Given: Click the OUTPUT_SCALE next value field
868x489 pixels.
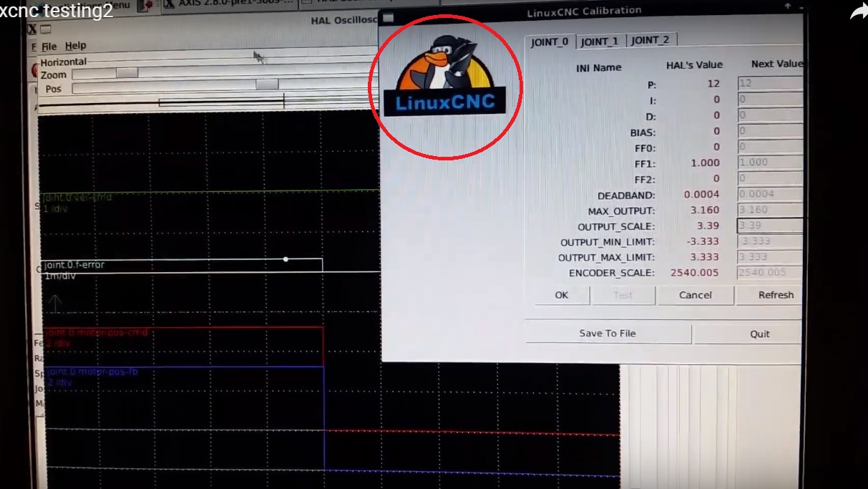Looking at the screenshot, I should click(770, 226).
